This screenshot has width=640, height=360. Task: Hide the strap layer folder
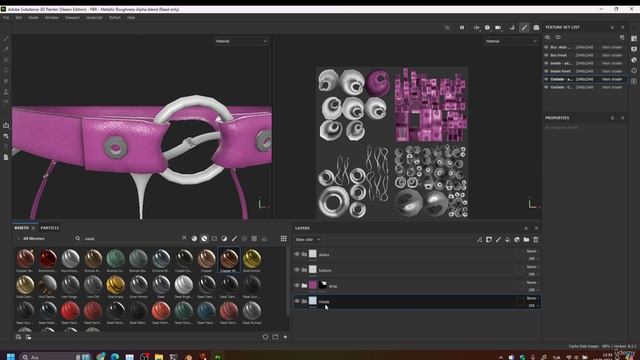tap(297, 285)
